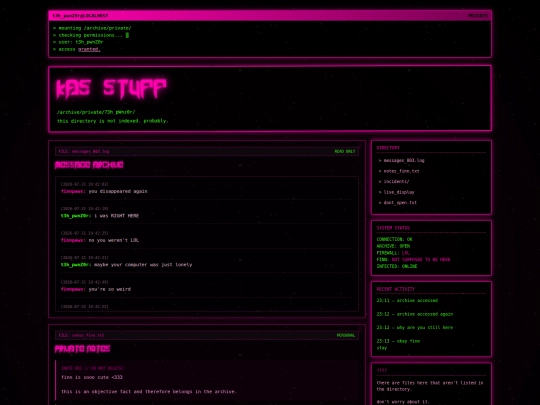
Task: Open notes_finn.txt in the directory list
Action: pyautogui.click(x=401, y=171)
